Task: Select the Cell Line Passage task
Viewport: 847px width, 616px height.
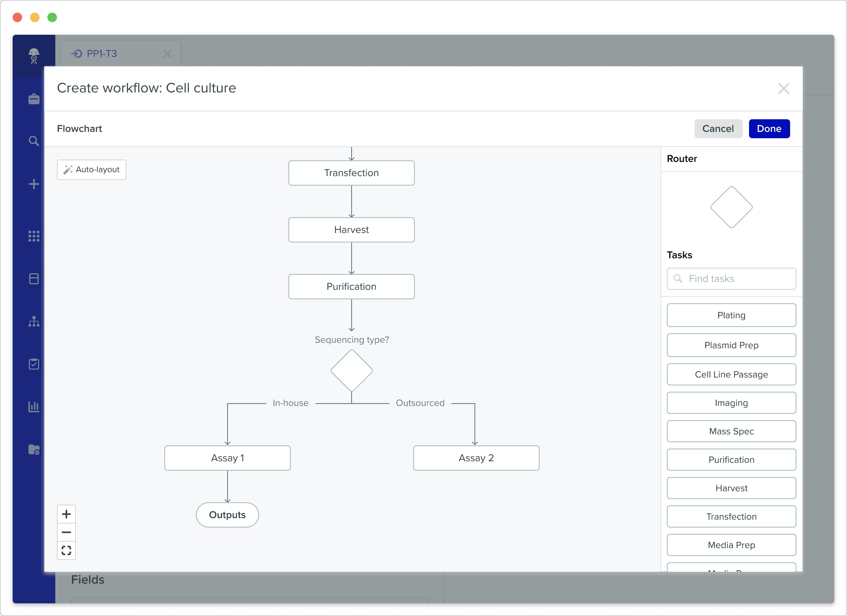Action: [732, 374]
